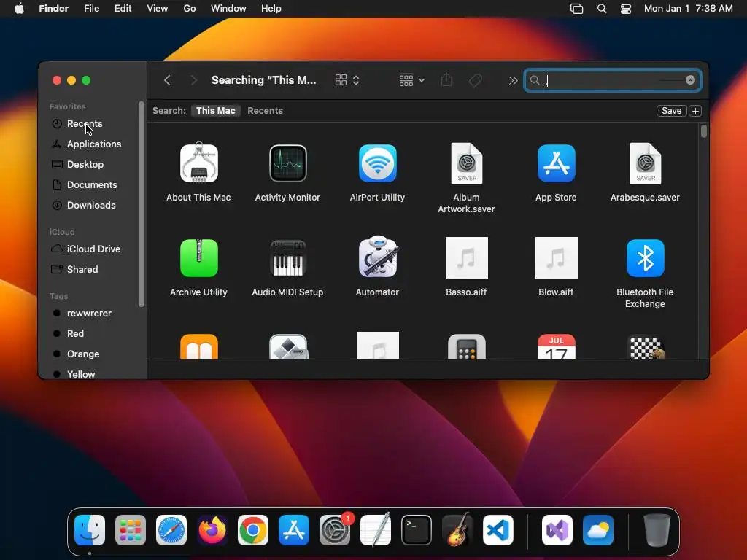Launch Google Chrome from the Dock

click(x=253, y=530)
